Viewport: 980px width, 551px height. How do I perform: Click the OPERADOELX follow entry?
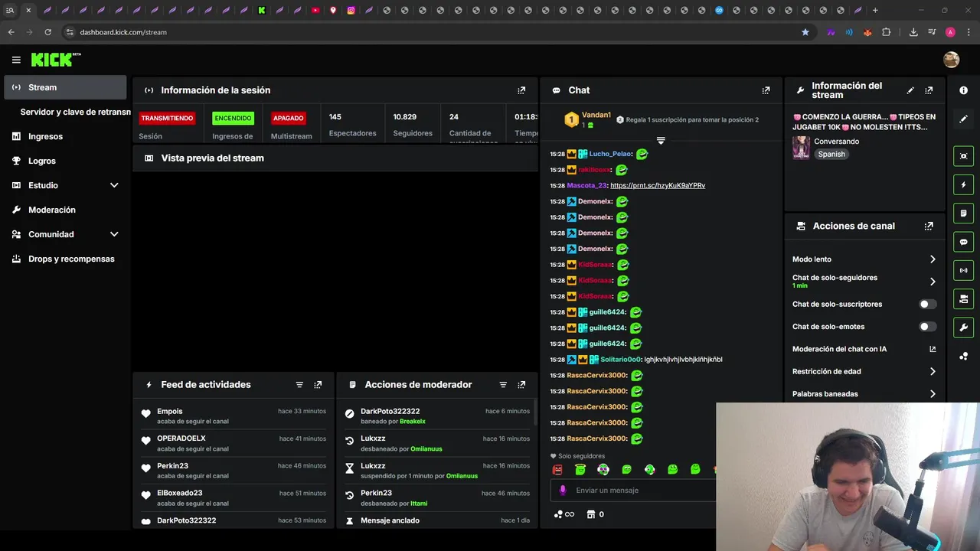pyautogui.click(x=234, y=443)
